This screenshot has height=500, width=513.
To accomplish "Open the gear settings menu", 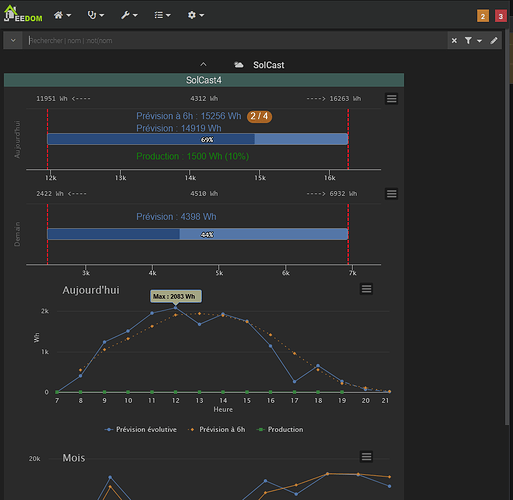I will (196, 15).
